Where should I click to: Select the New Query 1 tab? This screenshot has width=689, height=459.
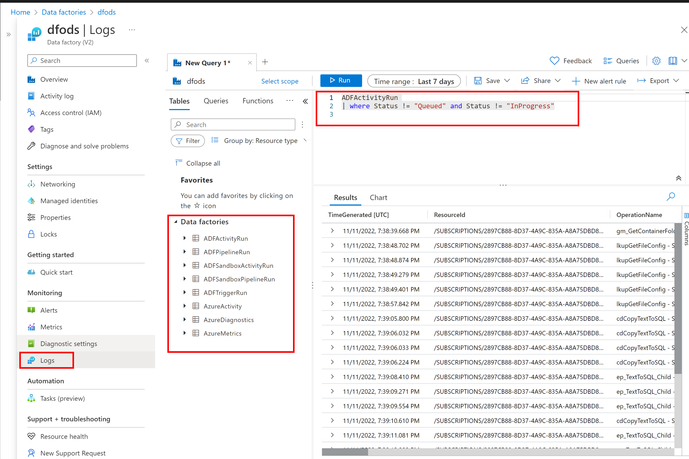coord(207,63)
